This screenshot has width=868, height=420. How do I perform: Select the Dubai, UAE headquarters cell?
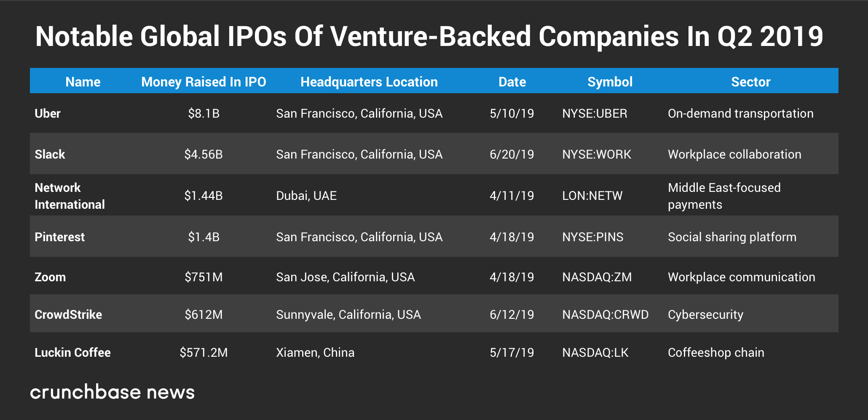pyautogui.click(x=306, y=196)
